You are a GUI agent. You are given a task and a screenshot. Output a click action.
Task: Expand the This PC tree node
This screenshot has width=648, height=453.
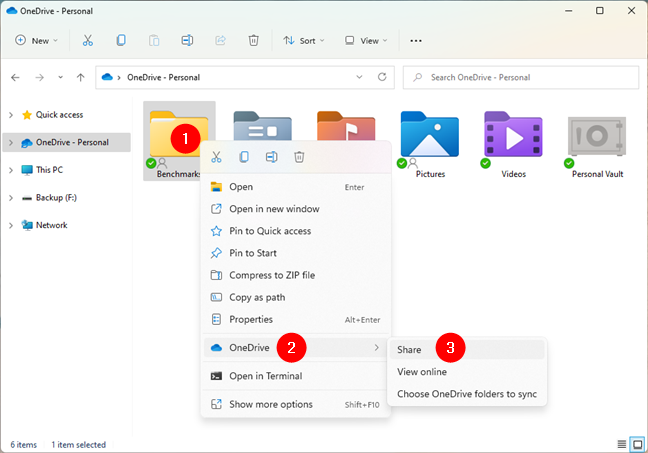(x=11, y=170)
